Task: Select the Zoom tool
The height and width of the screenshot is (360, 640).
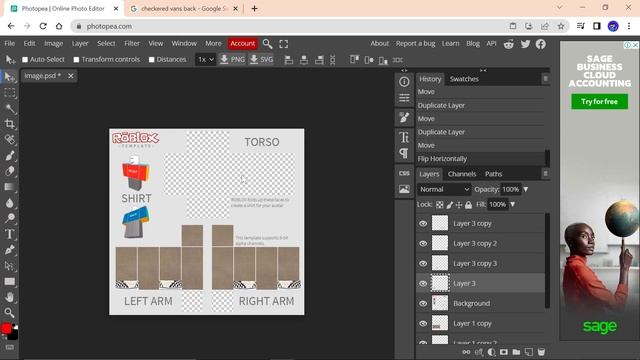Action: point(10,313)
